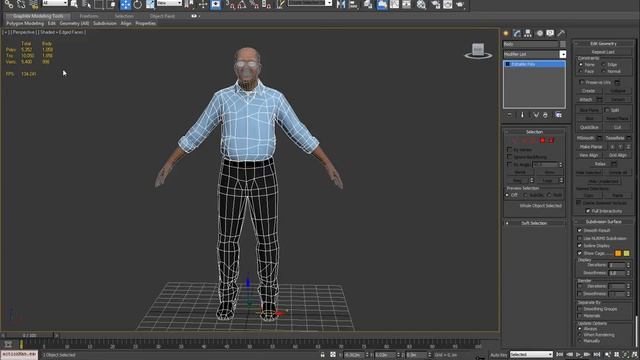Enable the Preserve UVs checkbox
This screenshot has height=360, width=640.
point(582,82)
